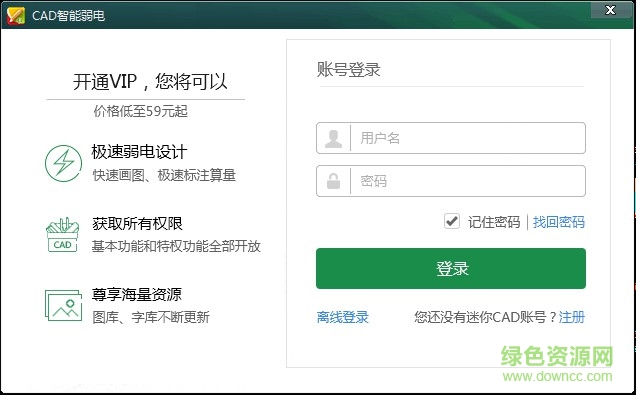Open the 注册 link

[572, 317]
